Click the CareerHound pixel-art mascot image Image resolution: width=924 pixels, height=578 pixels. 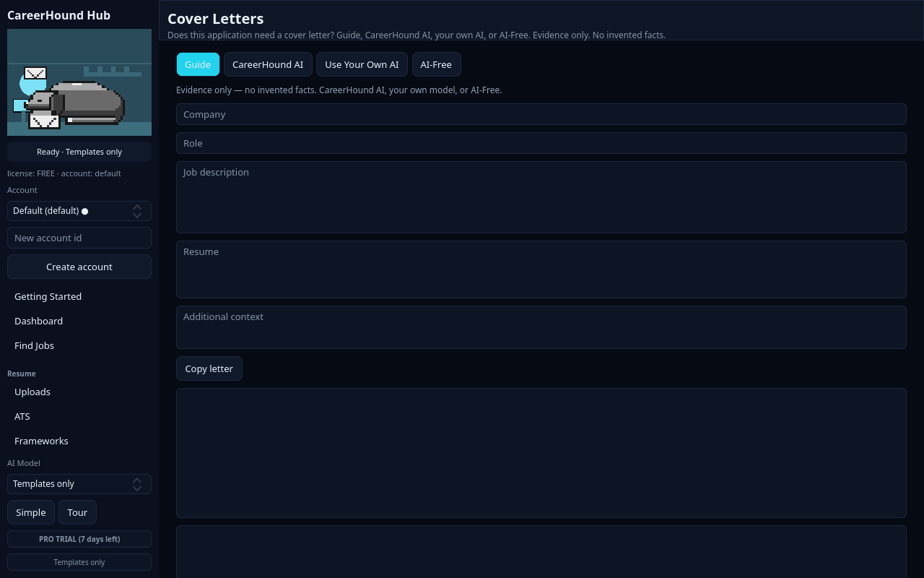point(79,82)
